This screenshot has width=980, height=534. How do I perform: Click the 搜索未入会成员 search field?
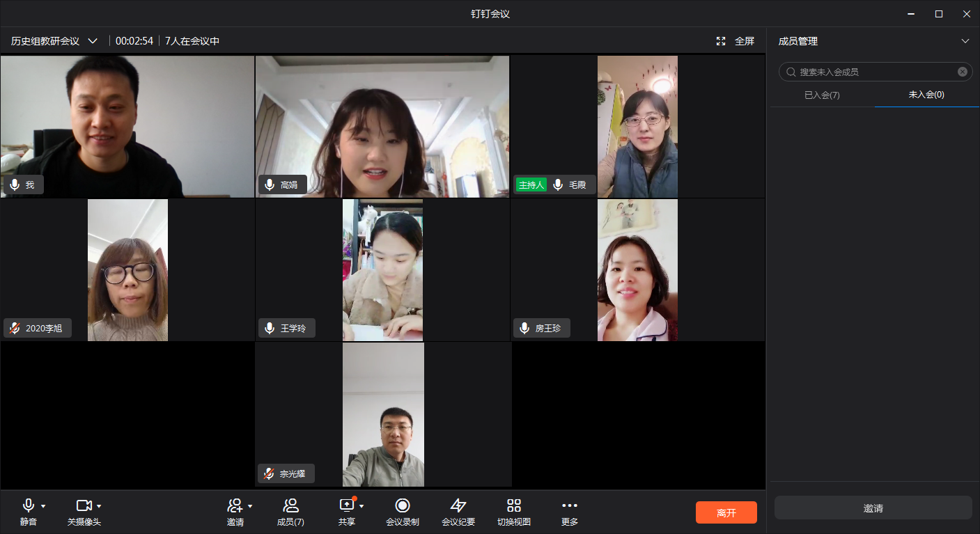point(874,72)
